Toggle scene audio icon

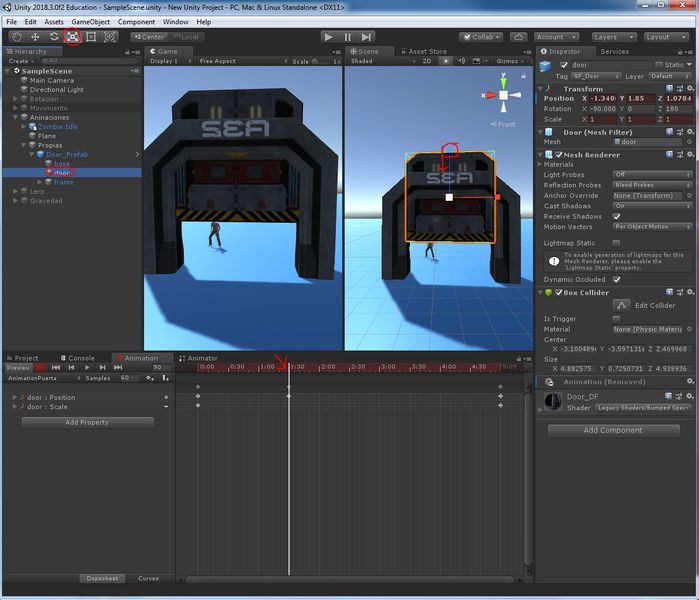coord(461,61)
